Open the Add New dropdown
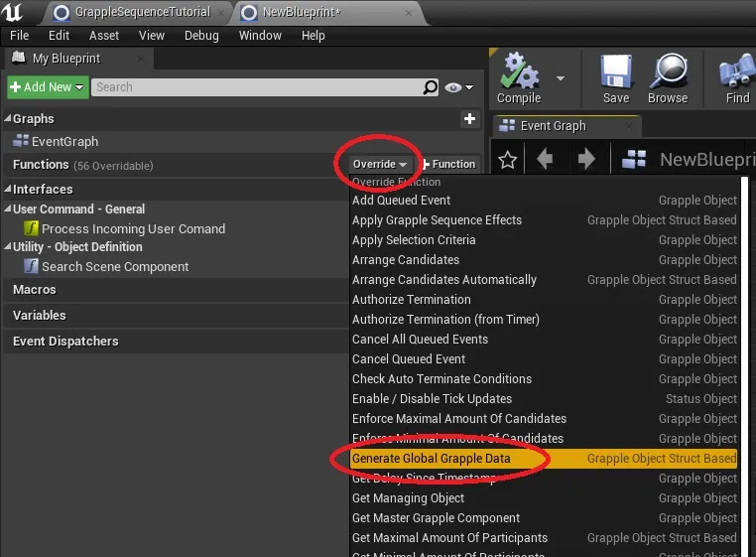Screen dimensions: 756x557 tap(48, 87)
